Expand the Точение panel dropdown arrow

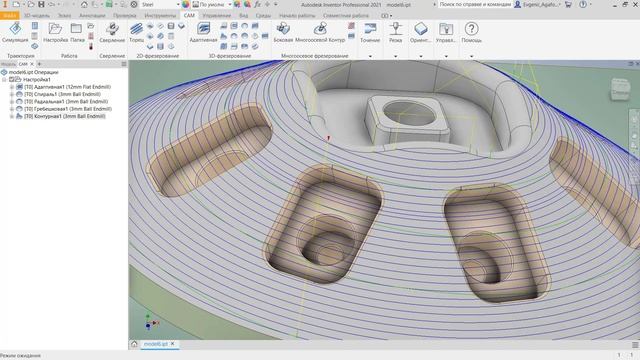click(370, 56)
